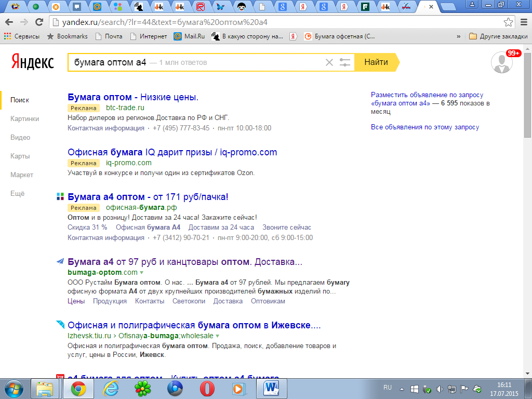532x399 pixels.
Task: Select Карты in the left sidebar
Action: 20,156
